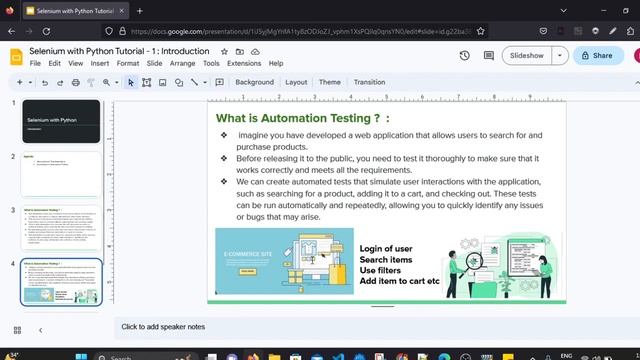Move presentation to folder icon

[240, 52]
